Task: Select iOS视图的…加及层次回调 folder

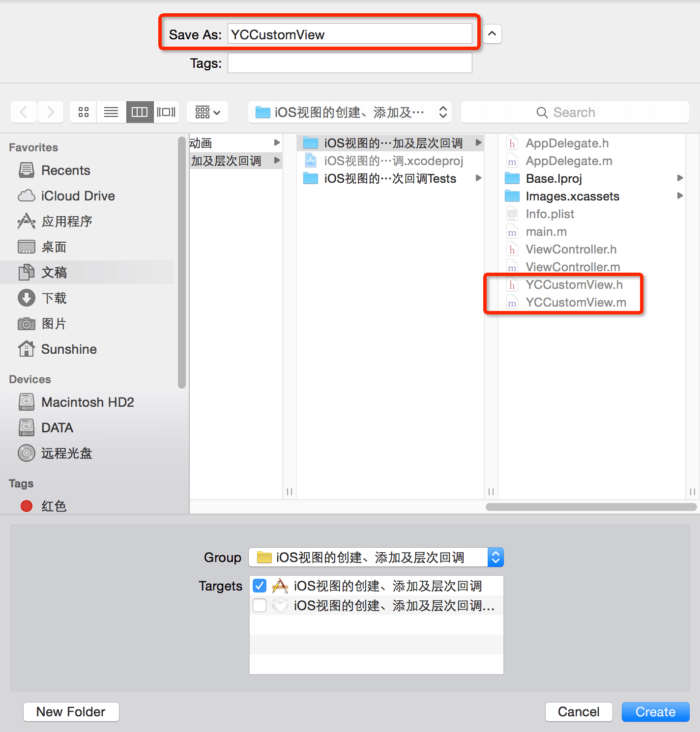Action: (x=390, y=143)
